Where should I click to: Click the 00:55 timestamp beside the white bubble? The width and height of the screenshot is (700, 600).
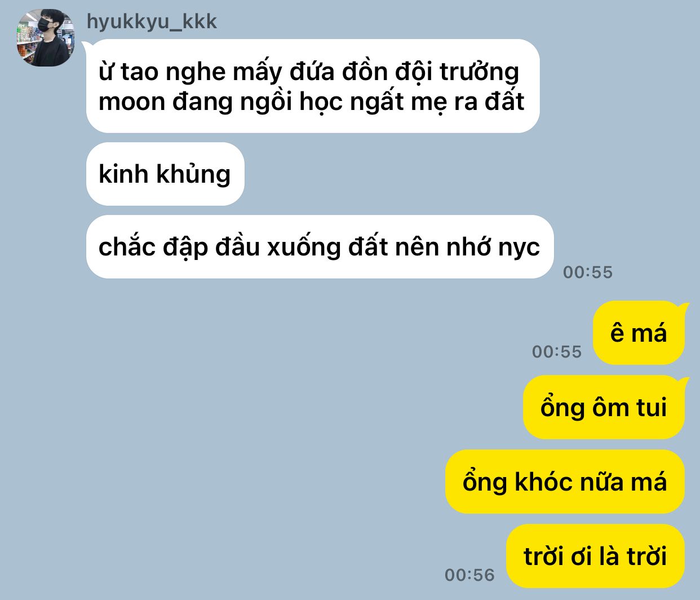(x=588, y=272)
